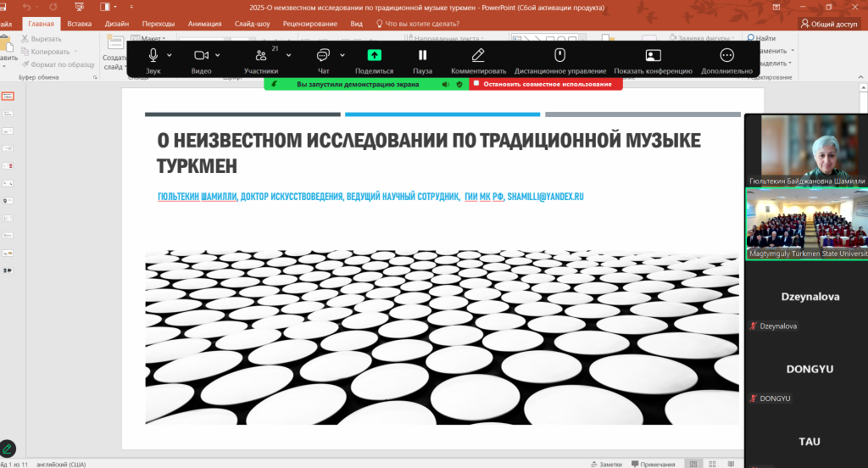868x468 pixels.
Task: Open the Дизайн ribbon tab
Action: click(x=117, y=24)
